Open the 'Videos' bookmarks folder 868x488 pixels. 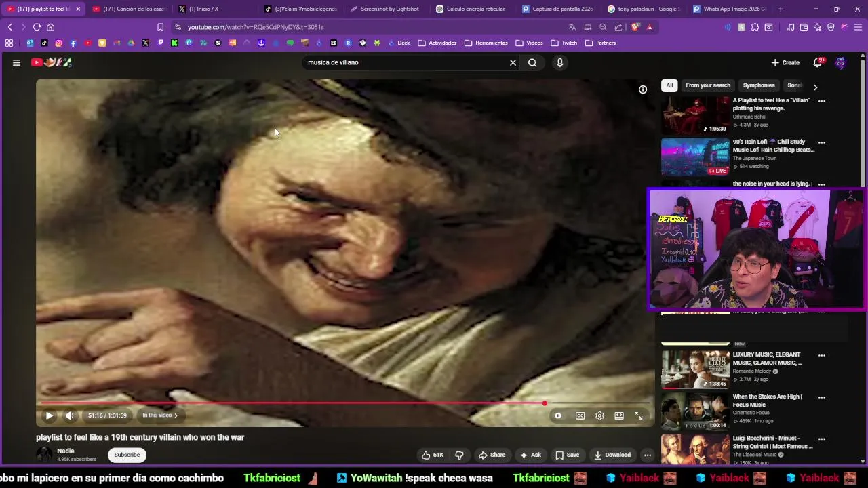[x=529, y=43]
